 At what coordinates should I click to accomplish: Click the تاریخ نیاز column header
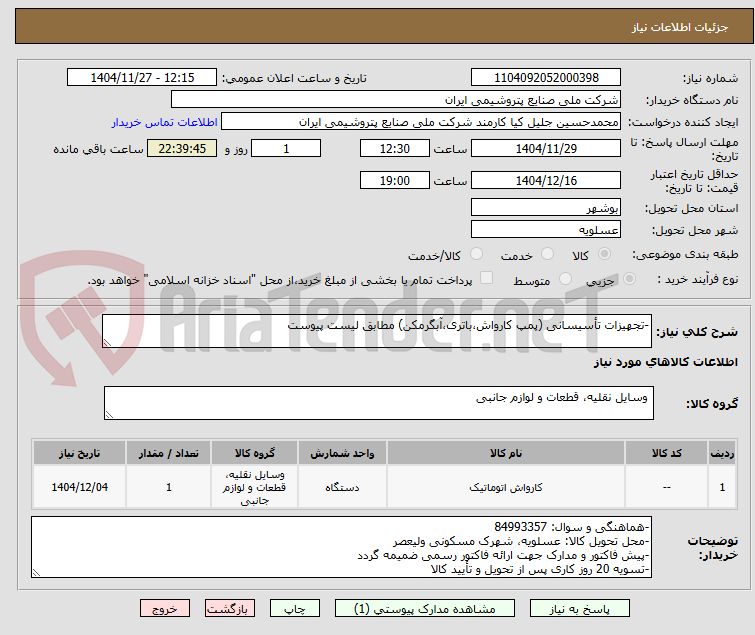79,453
